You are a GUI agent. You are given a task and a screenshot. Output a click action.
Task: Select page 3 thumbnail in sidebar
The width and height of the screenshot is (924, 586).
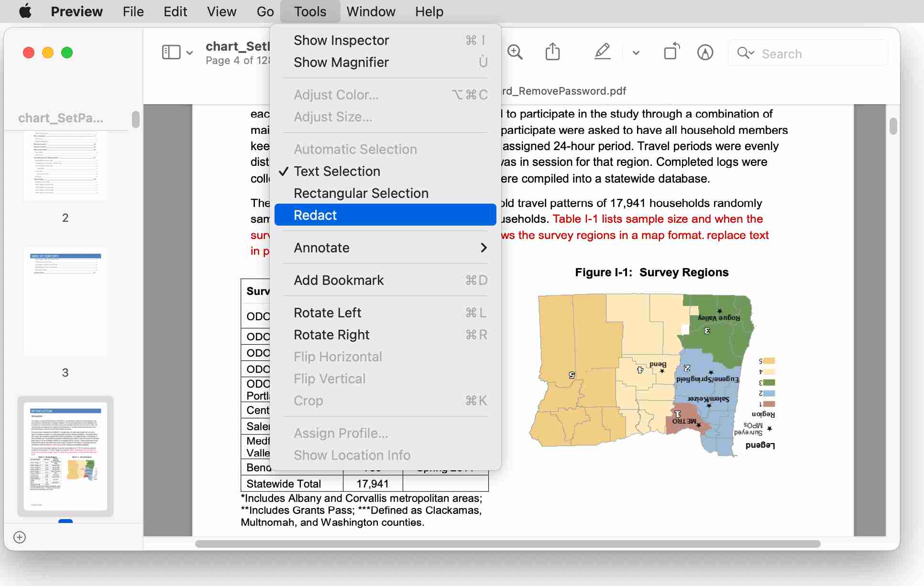[66, 302]
